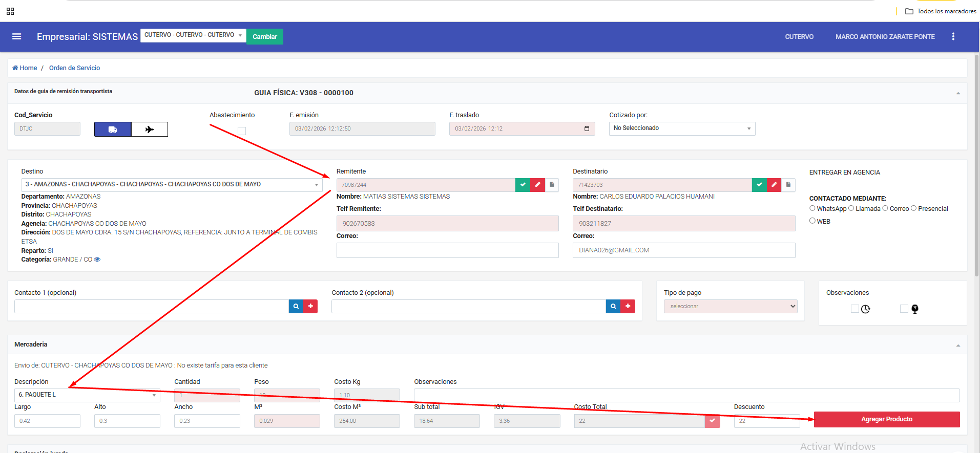Toggle the Abastecimiento checkbox

242,131
